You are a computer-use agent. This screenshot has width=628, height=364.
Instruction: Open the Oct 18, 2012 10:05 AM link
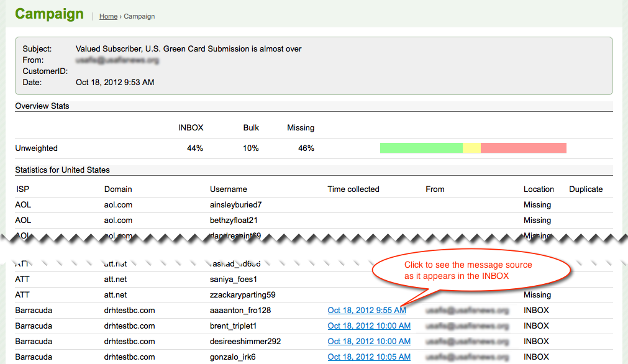369,357
